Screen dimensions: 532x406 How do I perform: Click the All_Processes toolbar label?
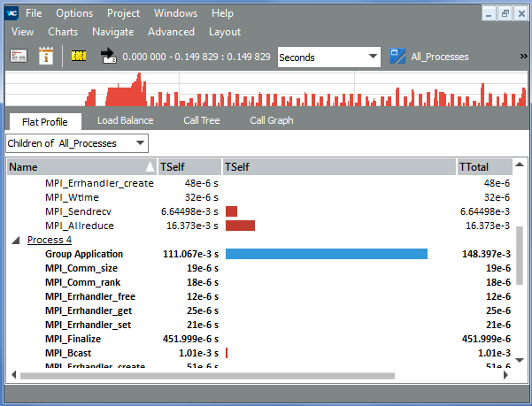pyautogui.click(x=440, y=57)
